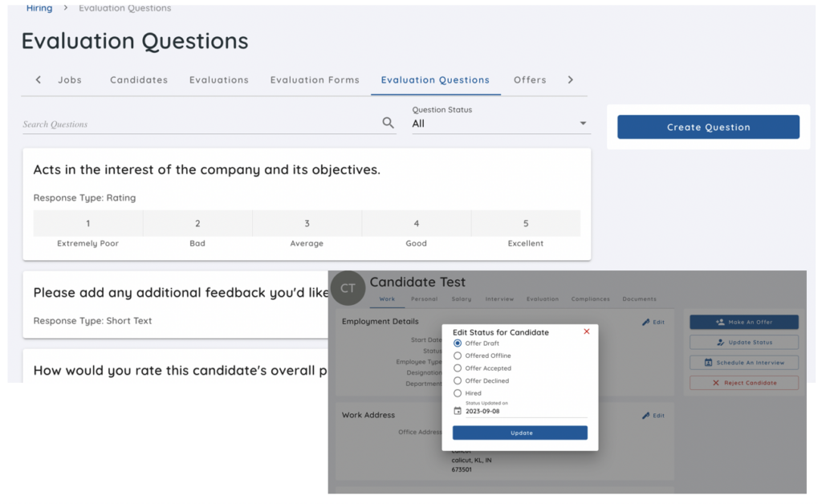Click the calendar icon beside status date
822x504 pixels.
point(458,411)
